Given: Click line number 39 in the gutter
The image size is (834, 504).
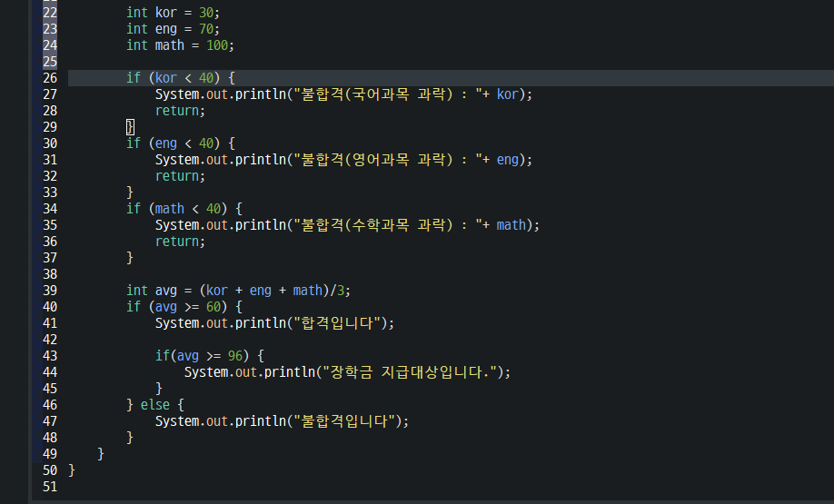Looking at the screenshot, I should 50,291.
